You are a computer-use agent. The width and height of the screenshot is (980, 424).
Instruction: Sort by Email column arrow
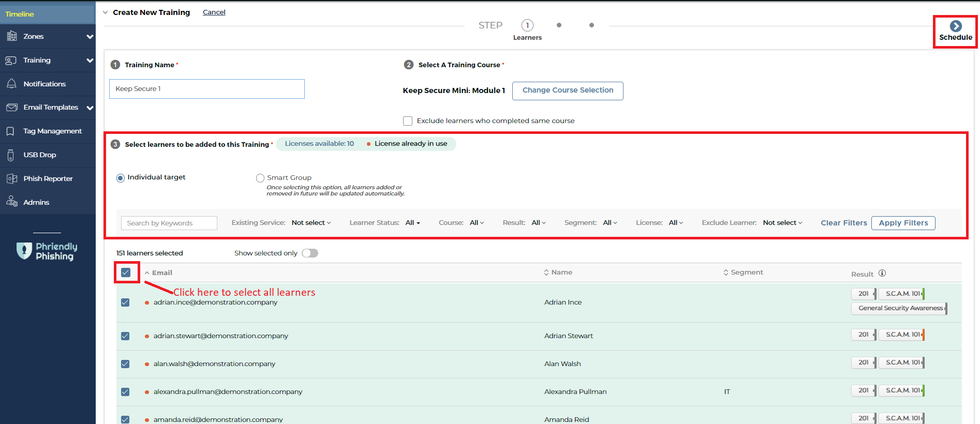pyautogui.click(x=147, y=272)
